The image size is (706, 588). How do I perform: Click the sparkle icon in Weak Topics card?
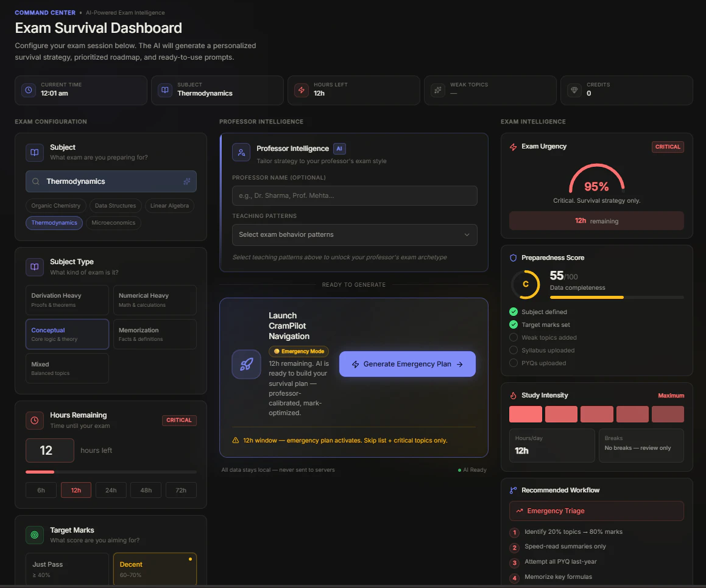pyautogui.click(x=437, y=89)
